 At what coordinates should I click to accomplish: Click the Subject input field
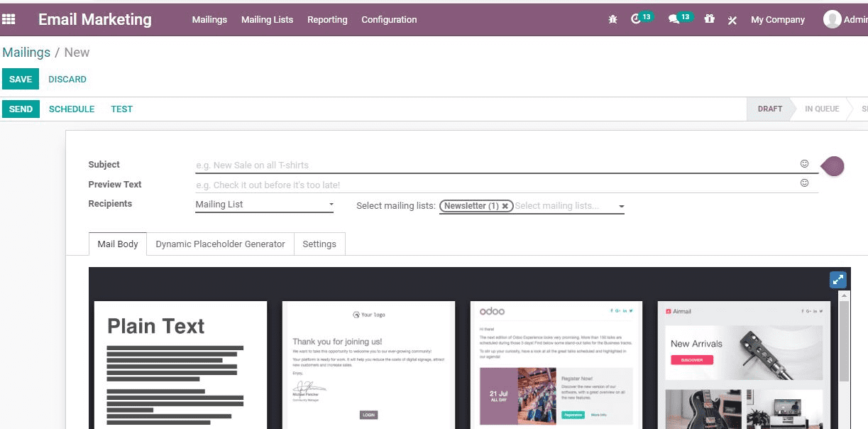(x=495, y=165)
